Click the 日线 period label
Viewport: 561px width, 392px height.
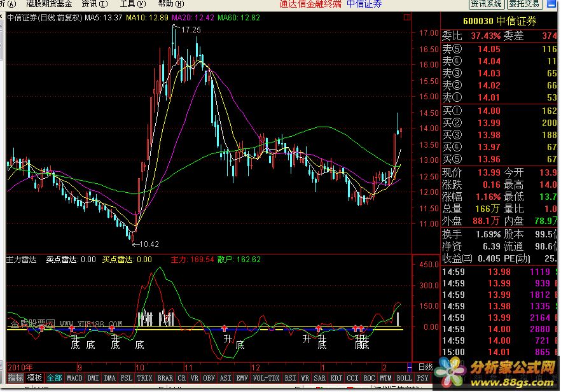426,367
